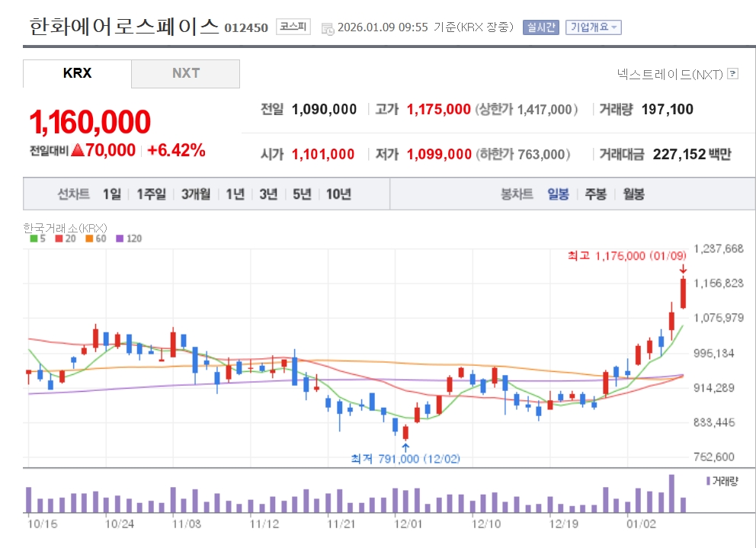Click the 하한가 763,000 text

523,155
